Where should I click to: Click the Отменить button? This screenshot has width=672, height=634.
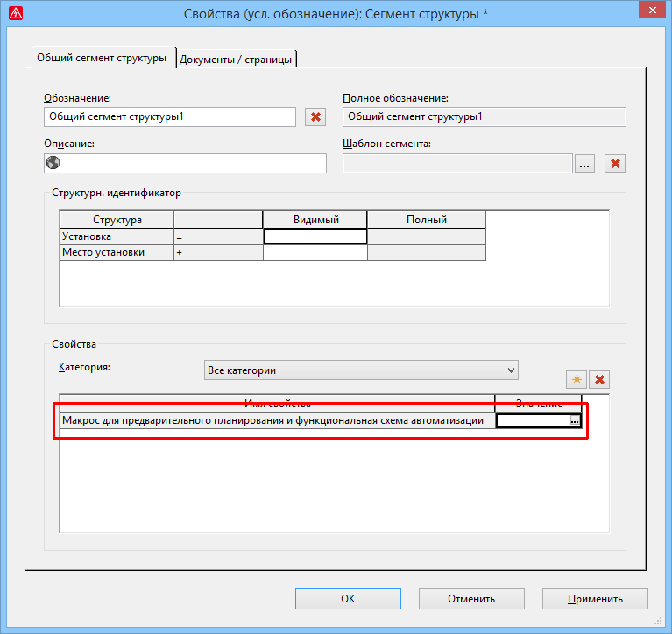[471, 599]
